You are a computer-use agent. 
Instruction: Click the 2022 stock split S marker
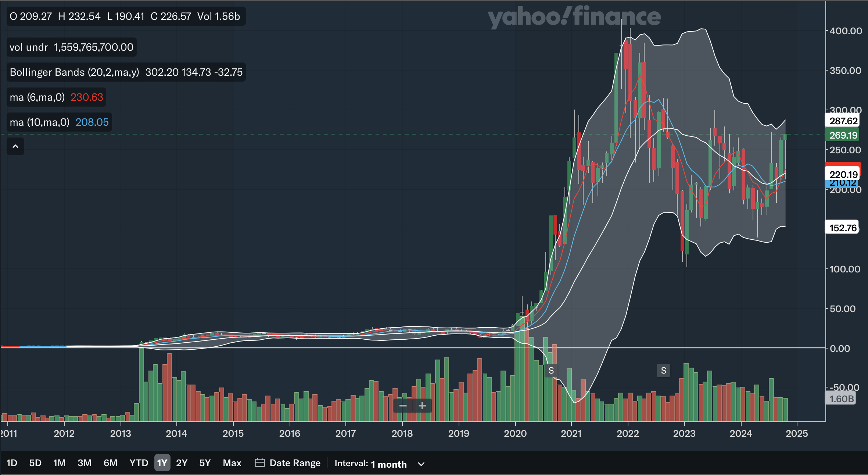(663, 371)
